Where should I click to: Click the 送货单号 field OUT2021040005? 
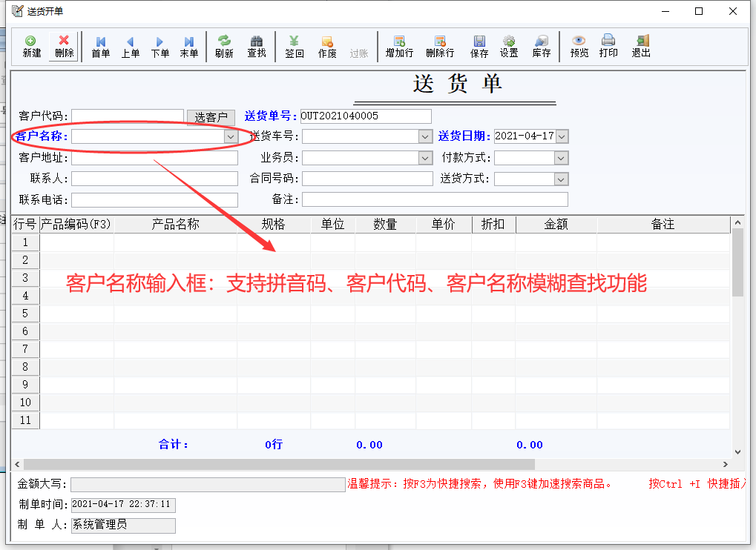(x=366, y=116)
